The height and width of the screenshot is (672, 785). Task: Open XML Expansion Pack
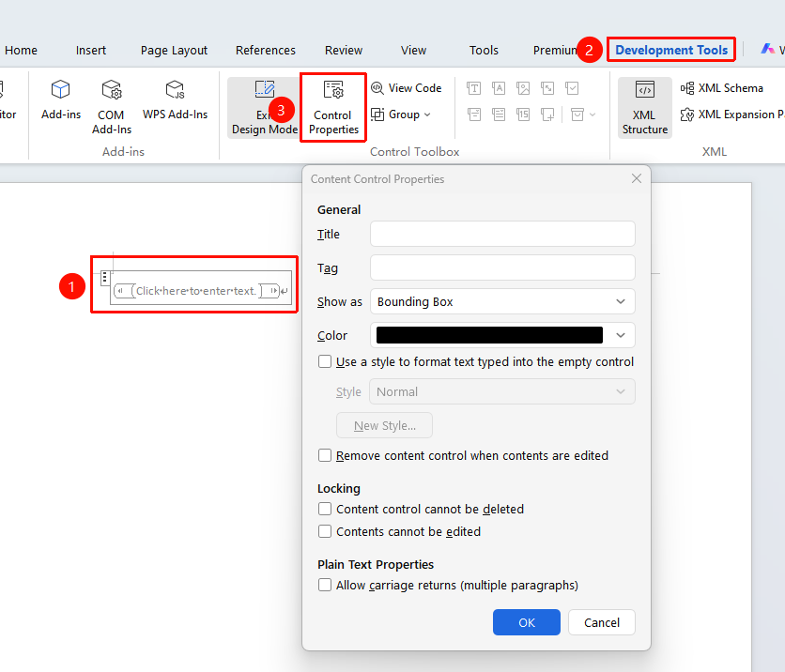tap(731, 115)
